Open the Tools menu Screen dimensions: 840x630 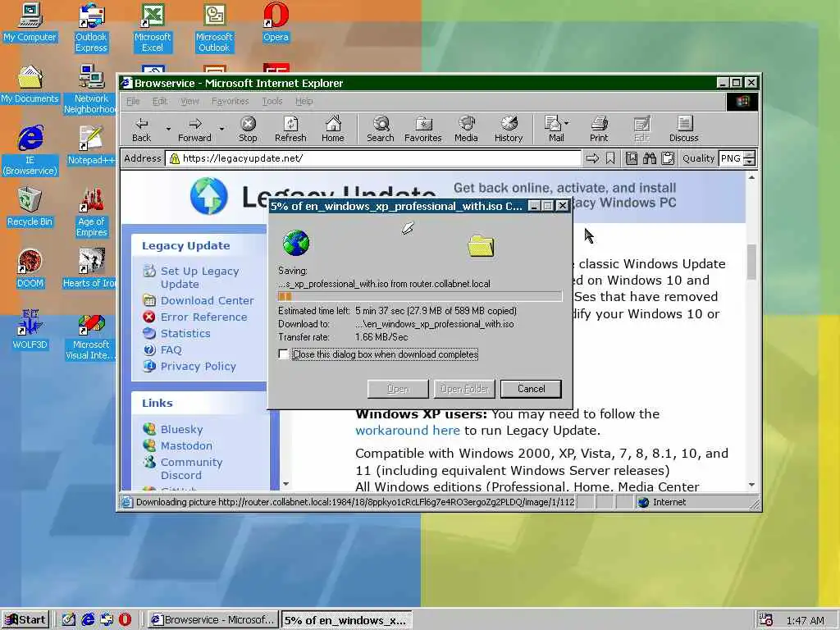point(272,101)
